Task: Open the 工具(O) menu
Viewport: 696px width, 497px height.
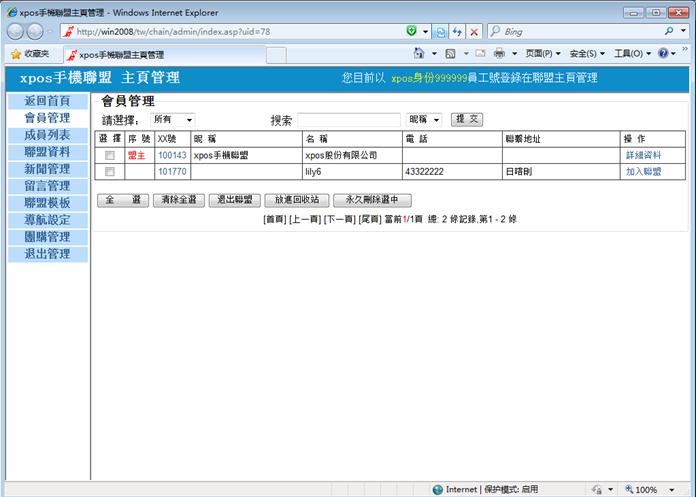Action: 631,54
